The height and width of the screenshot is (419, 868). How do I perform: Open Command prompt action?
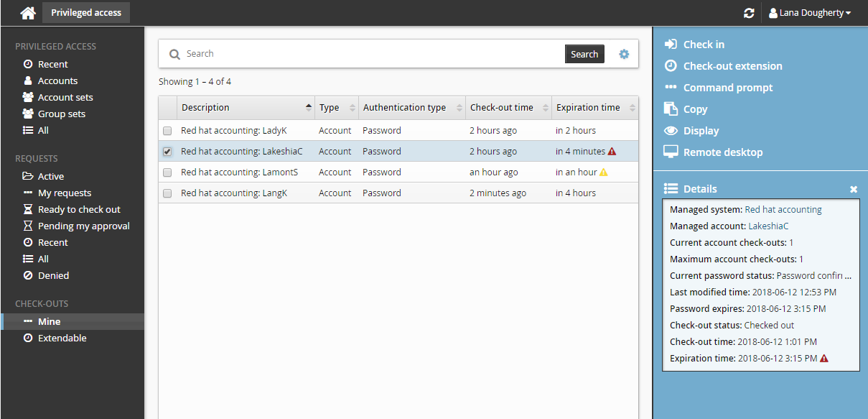coord(727,88)
